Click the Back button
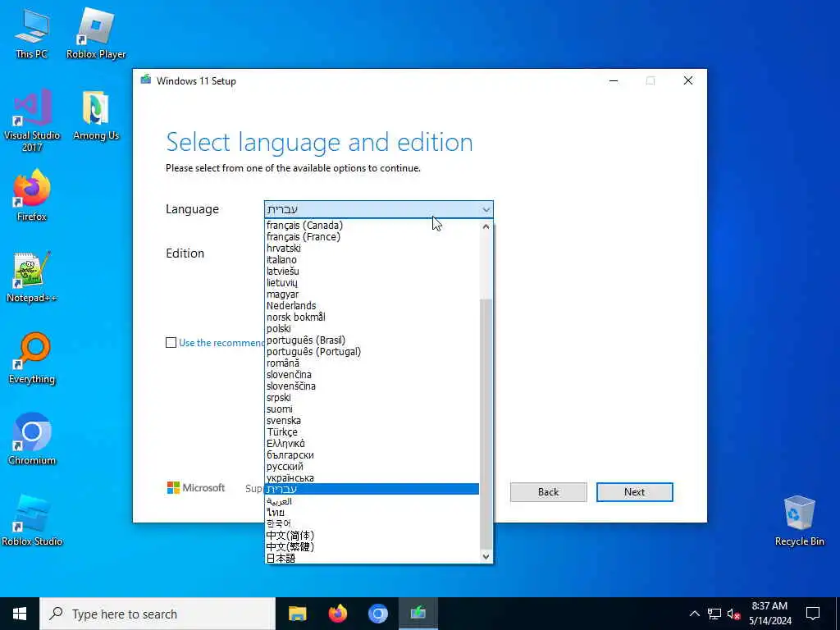This screenshot has width=840, height=630. click(x=548, y=492)
